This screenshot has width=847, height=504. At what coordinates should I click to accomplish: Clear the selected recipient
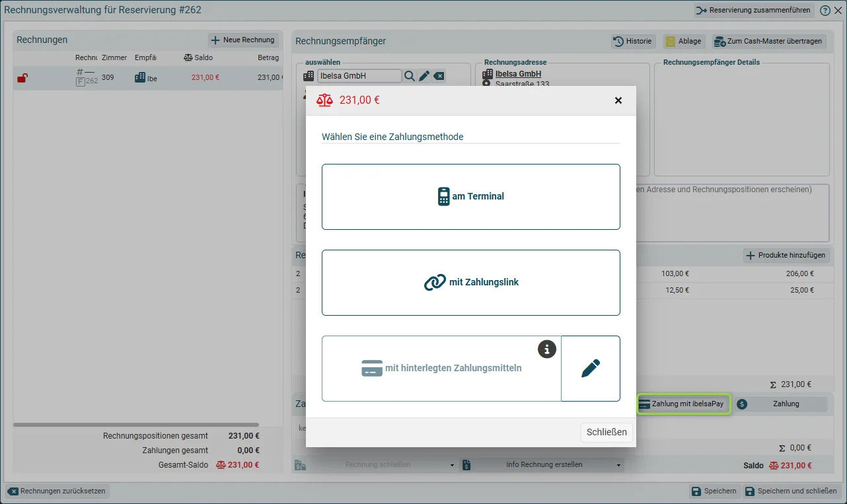click(439, 76)
